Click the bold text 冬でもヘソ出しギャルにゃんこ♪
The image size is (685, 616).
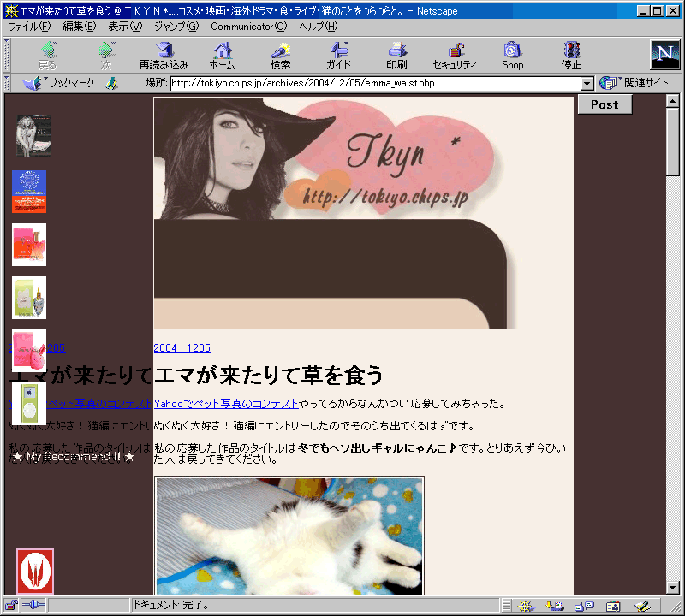tap(377, 448)
